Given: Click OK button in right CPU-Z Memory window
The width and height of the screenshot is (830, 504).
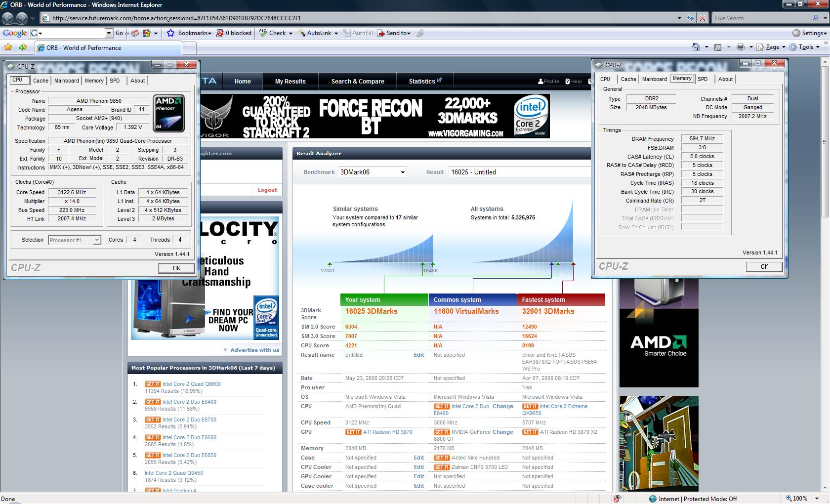Looking at the screenshot, I should (x=764, y=267).
